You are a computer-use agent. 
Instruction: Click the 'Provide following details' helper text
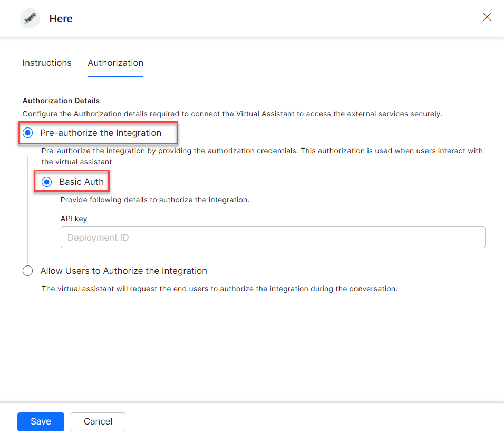pos(155,200)
